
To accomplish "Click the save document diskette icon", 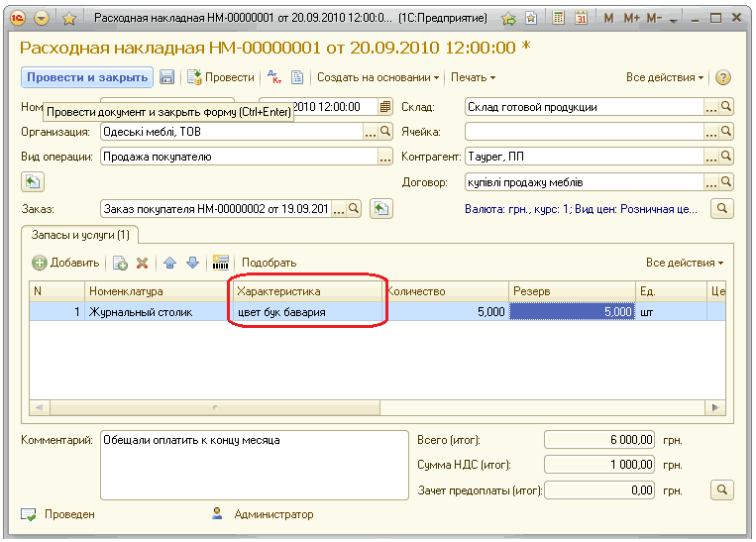I will point(167,77).
